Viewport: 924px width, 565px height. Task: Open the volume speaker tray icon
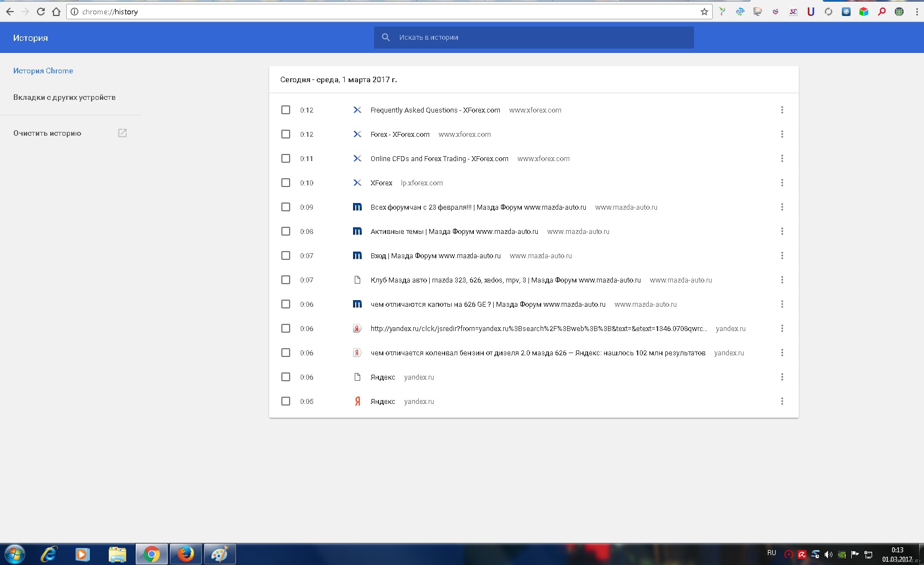829,555
